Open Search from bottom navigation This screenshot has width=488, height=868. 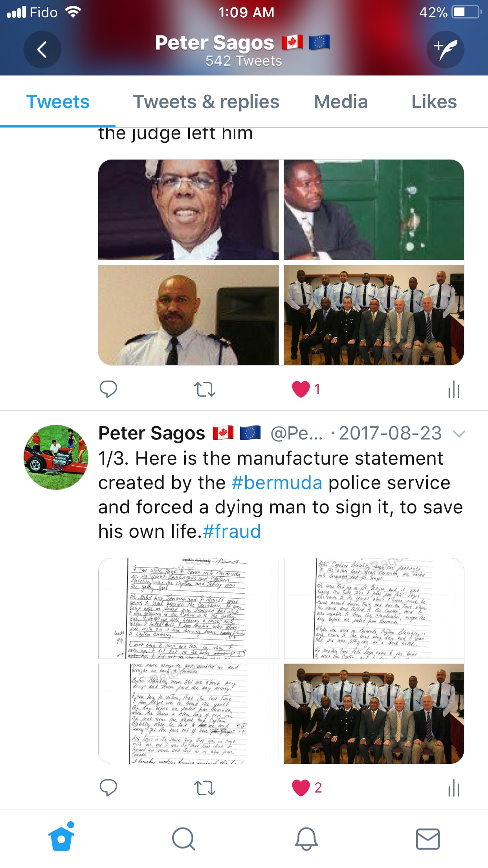(x=183, y=839)
